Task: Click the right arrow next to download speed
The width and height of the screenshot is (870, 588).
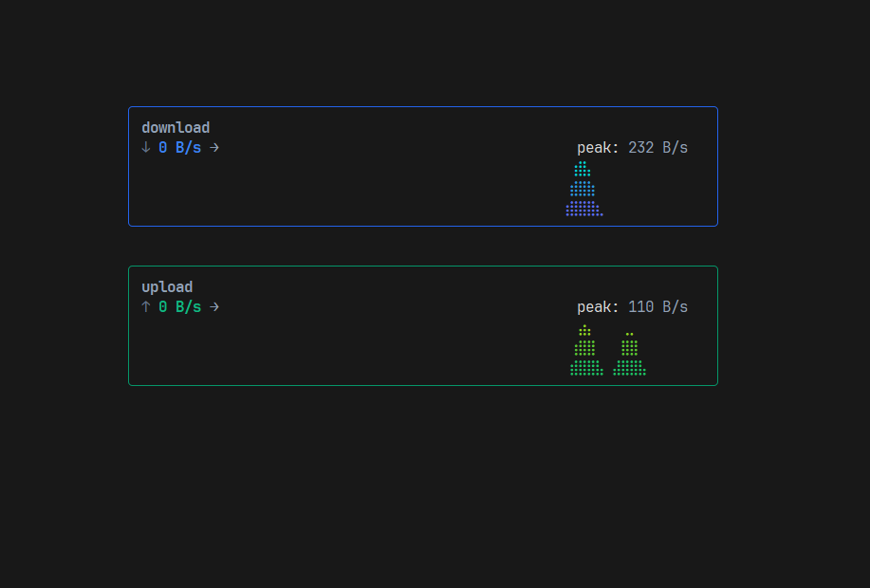Action: [x=214, y=148]
